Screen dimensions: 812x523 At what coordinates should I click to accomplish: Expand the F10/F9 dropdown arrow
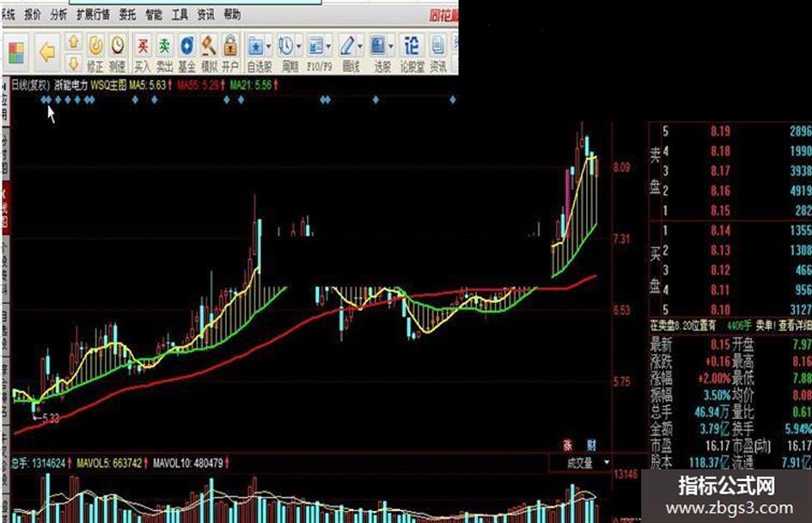pyautogui.click(x=329, y=46)
